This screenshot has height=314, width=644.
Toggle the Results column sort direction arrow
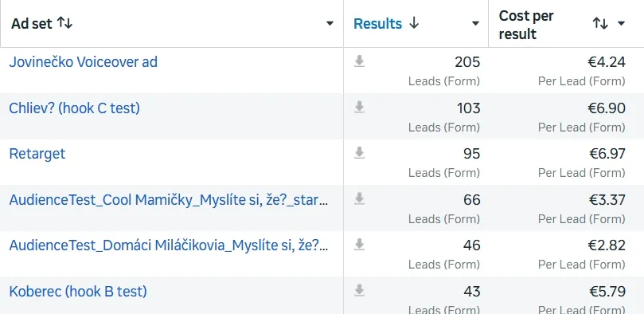[x=414, y=23]
